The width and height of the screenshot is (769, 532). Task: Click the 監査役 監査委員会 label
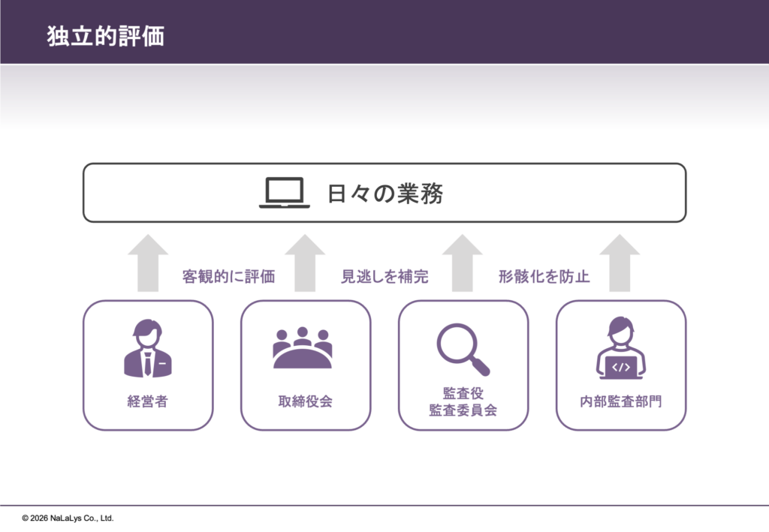coord(463,401)
